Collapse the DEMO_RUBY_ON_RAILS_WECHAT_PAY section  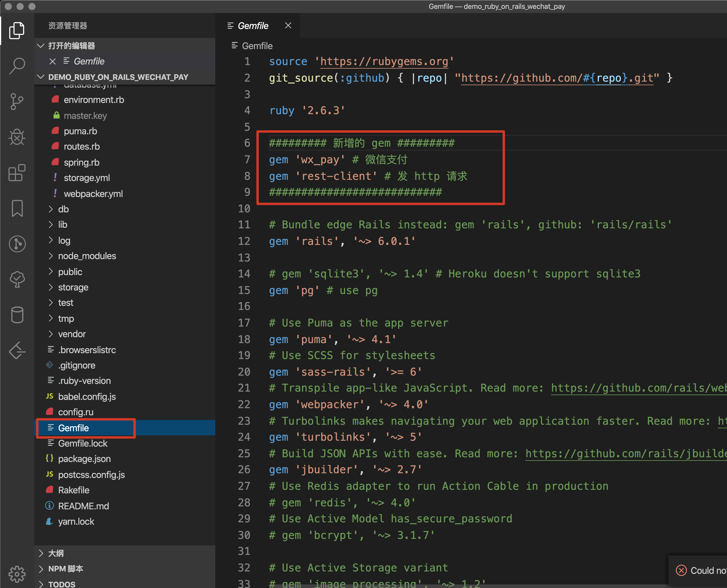118,77
